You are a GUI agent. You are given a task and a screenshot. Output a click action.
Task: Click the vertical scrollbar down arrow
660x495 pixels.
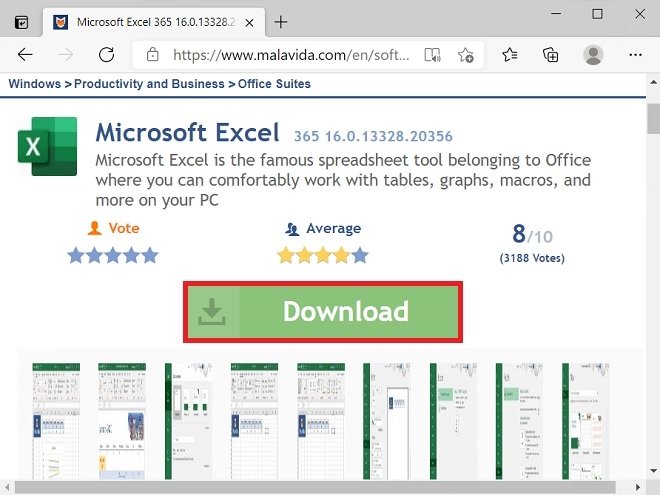tap(653, 471)
